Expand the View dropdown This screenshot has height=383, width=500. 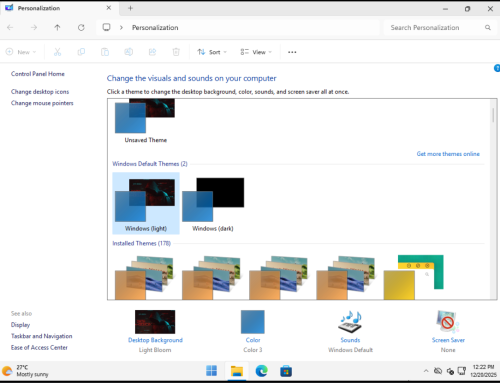[256, 52]
